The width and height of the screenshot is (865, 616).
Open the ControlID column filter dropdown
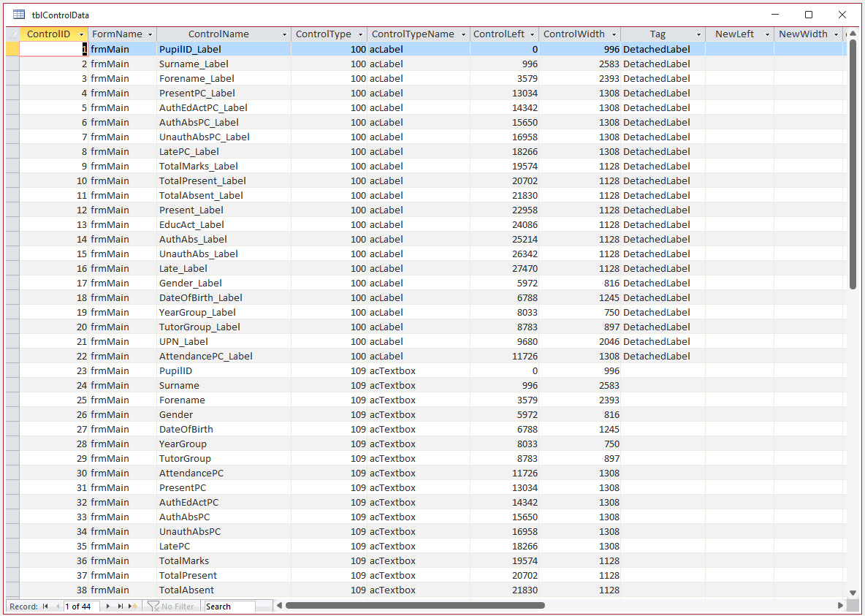pyautogui.click(x=82, y=34)
